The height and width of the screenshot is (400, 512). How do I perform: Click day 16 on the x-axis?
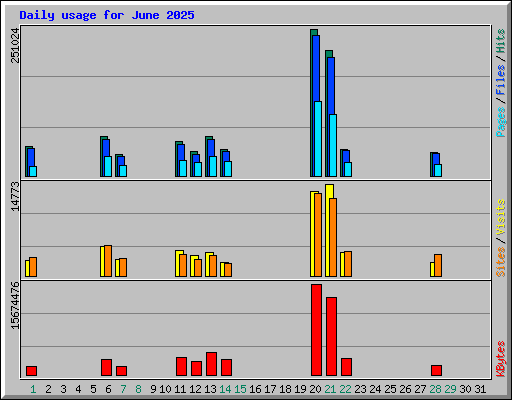pyautogui.click(x=255, y=389)
